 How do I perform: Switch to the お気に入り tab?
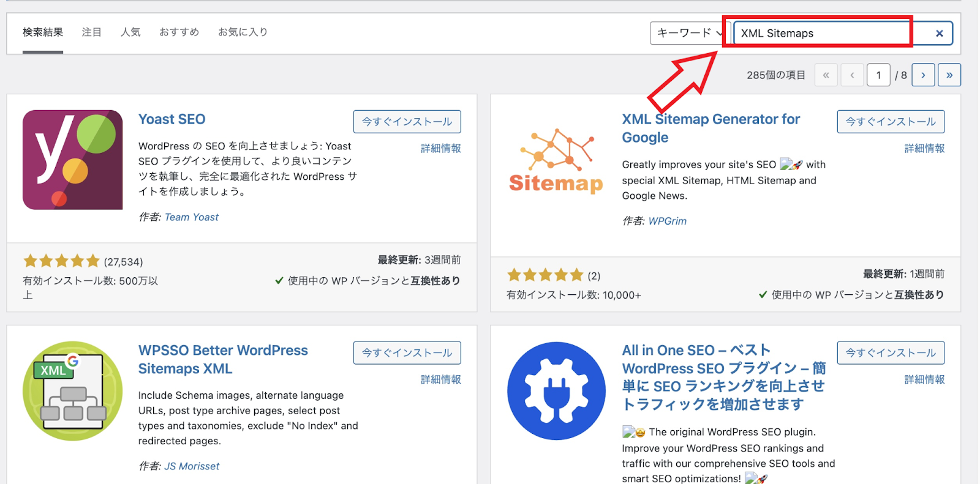click(243, 32)
